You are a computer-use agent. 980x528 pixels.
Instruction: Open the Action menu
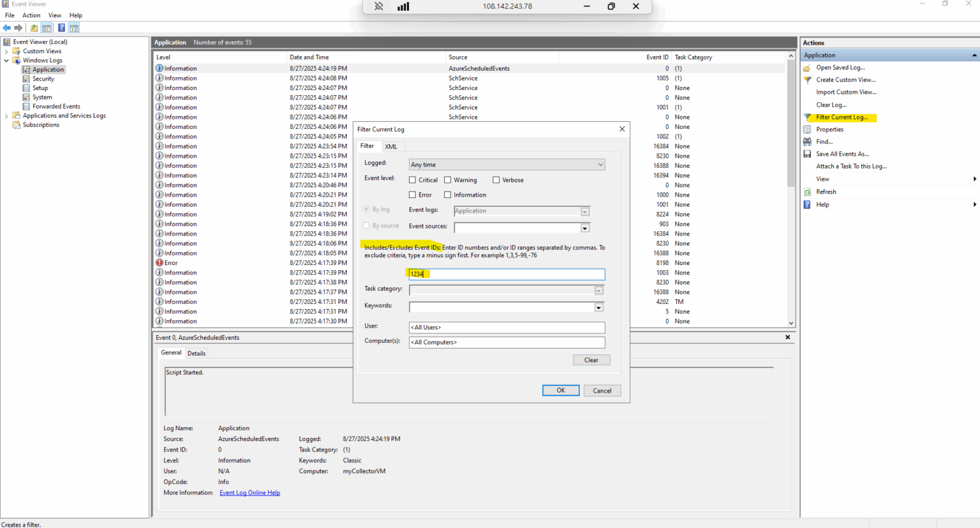[31, 15]
